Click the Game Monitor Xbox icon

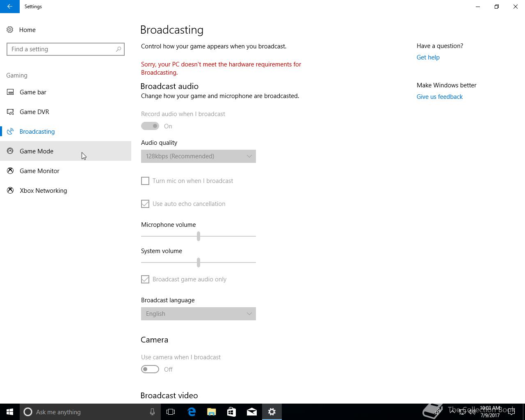coord(10,171)
